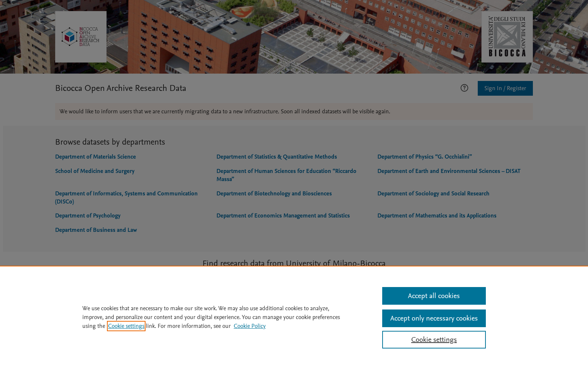Open Department of Biotechnology and Biosciences
Viewport: 588px width, 368px height.
[274, 194]
